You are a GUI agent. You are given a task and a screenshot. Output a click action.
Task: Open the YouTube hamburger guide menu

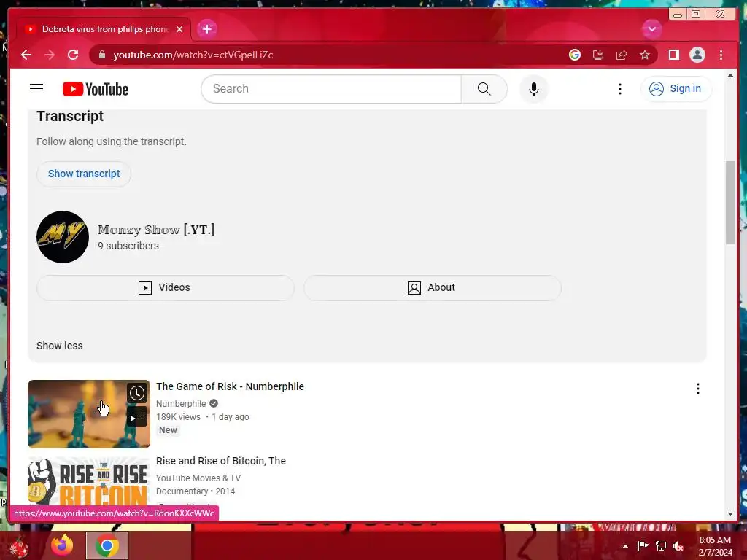(36, 88)
